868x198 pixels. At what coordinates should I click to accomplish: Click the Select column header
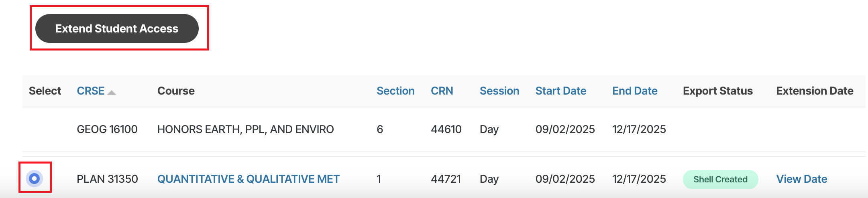tap(45, 91)
